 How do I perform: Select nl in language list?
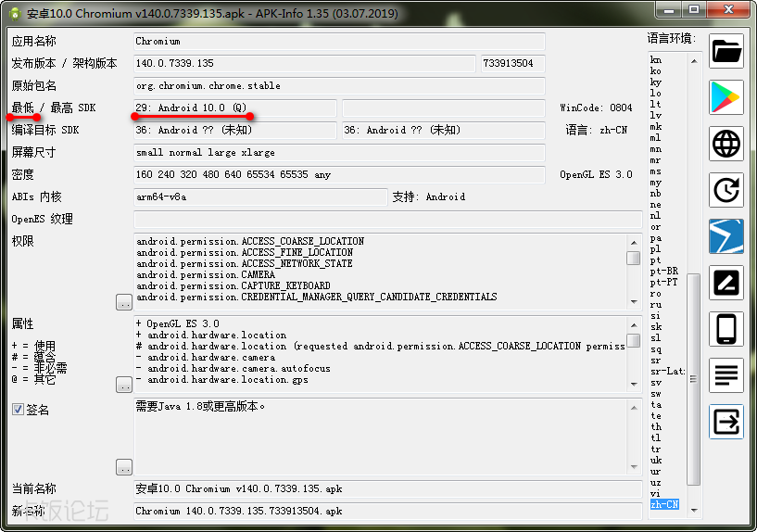[x=655, y=215]
